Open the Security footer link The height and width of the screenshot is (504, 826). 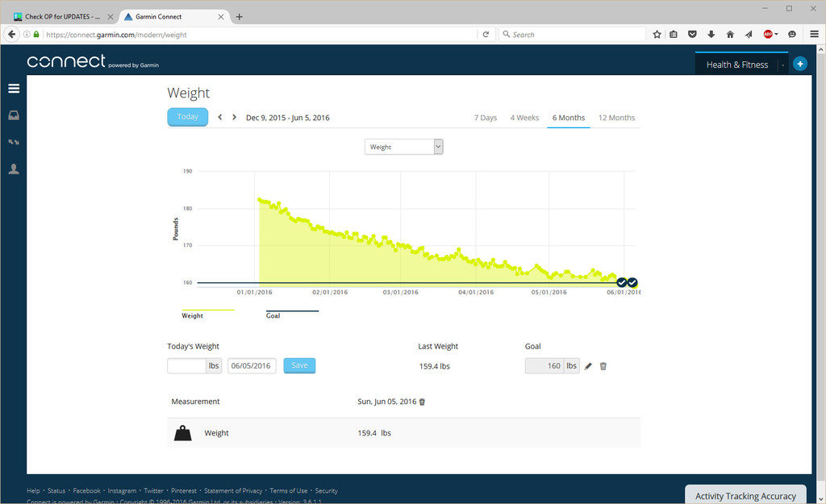tap(326, 491)
